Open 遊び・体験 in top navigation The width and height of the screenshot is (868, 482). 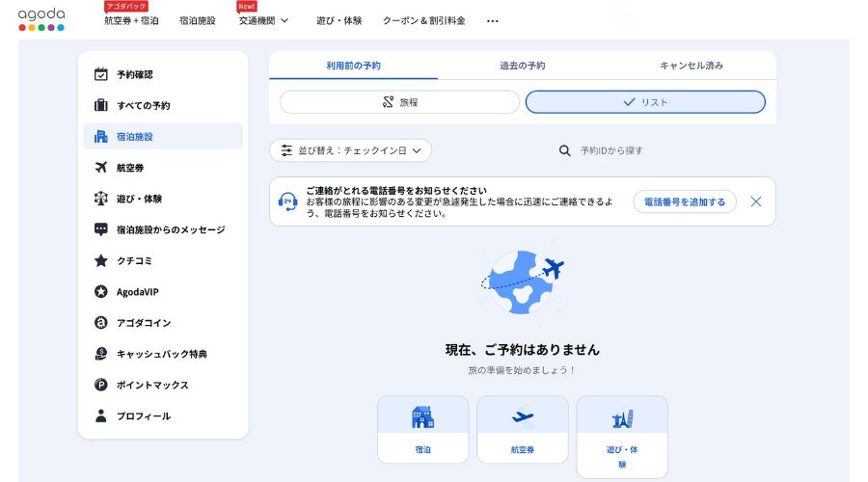(339, 20)
